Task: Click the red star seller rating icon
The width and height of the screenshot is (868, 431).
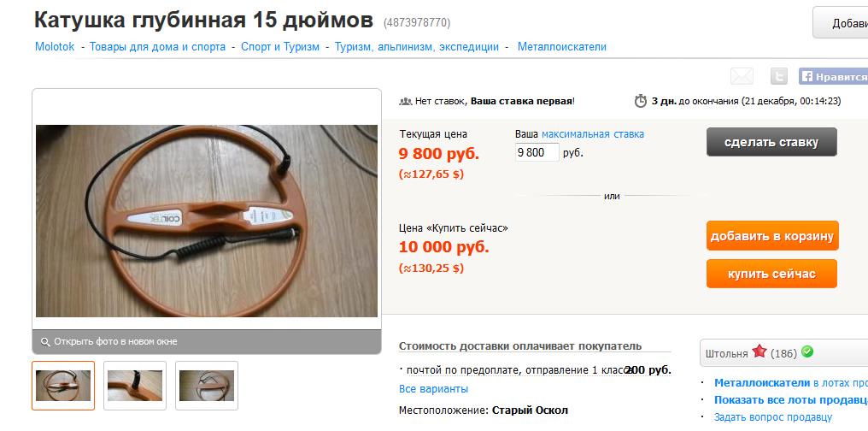Action: point(759,351)
